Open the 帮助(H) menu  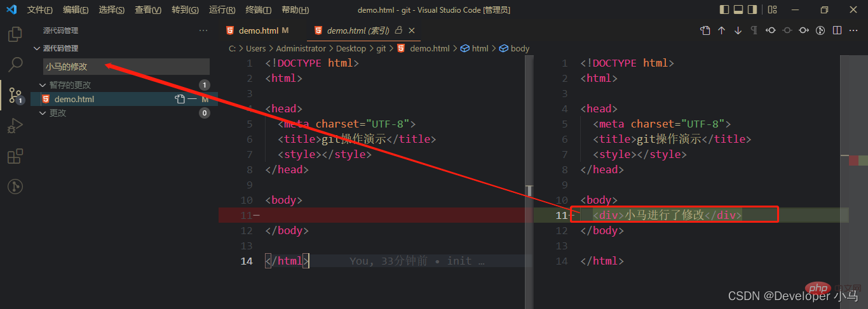click(x=295, y=10)
